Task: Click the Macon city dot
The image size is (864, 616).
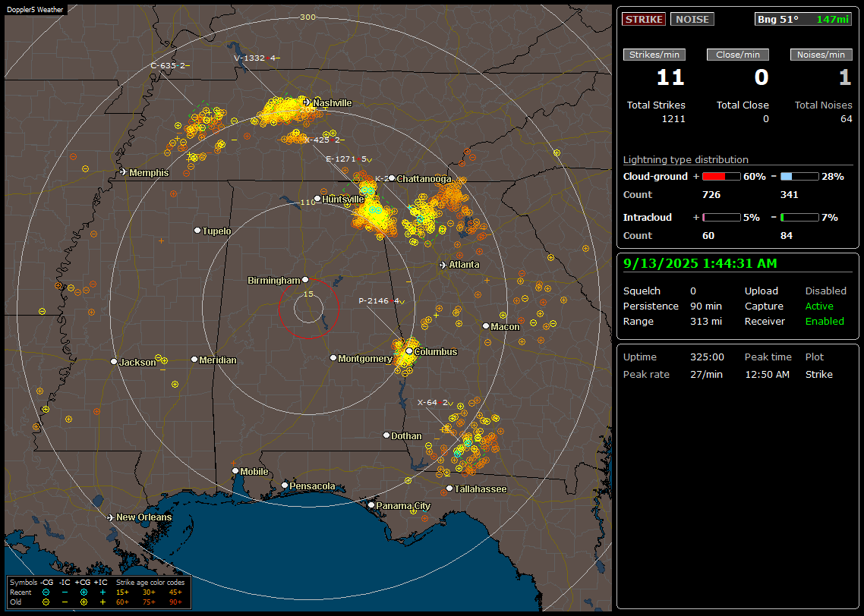Action: 485,326
